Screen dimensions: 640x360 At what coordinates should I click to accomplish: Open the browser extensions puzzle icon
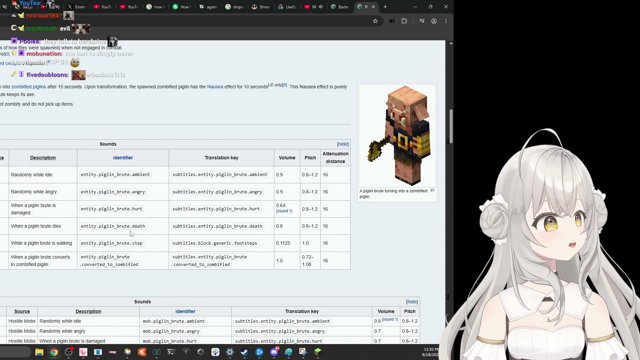pyautogui.click(x=404, y=21)
